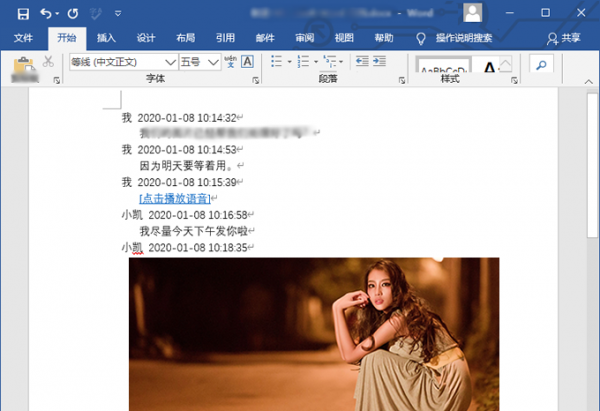The height and width of the screenshot is (411, 600).
Task: Click the 共享 share button
Action: click(x=564, y=38)
